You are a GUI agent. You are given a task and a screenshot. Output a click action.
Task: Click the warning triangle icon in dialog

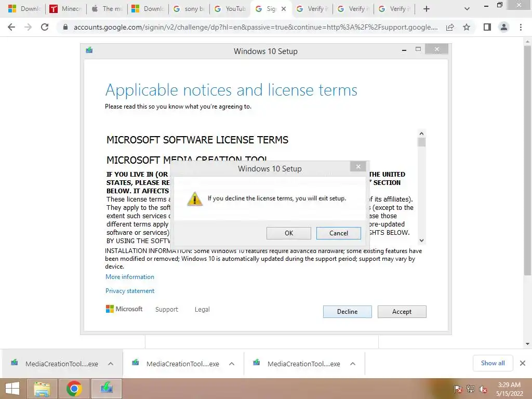coord(195,199)
